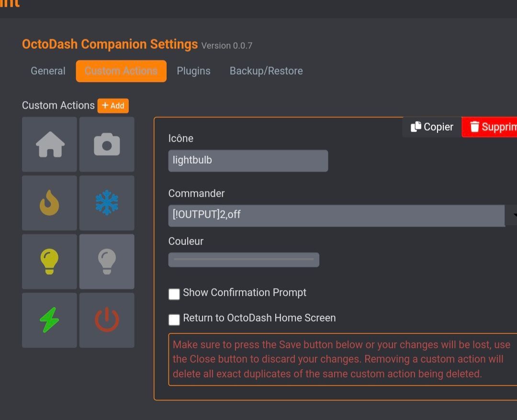Image resolution: width=517 pixels, height=420 pixels.
Task: Select the blue snowflake action icon
Action: (x=107, y=203)
